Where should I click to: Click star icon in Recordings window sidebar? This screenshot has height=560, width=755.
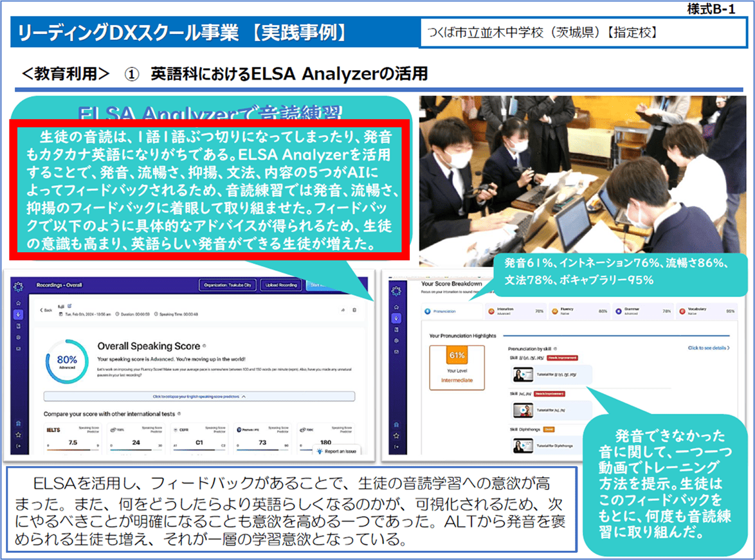pos(18,435)
